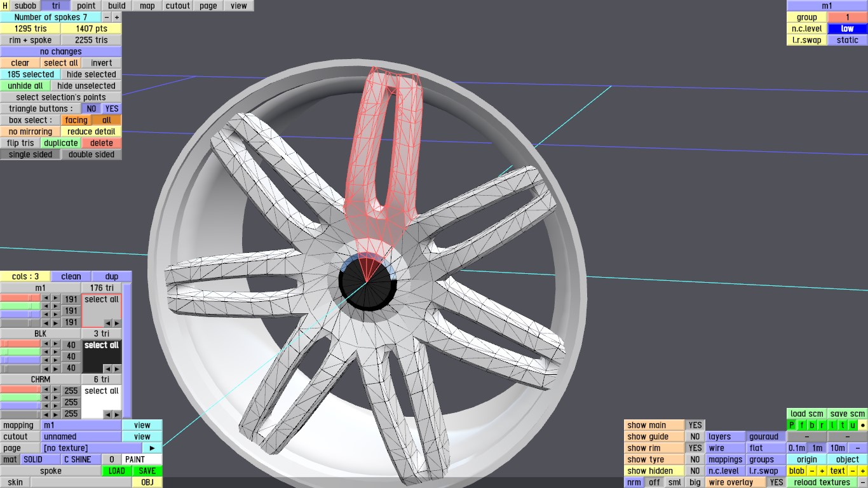Select all in BLK black swatch

(x=102, y=345)
